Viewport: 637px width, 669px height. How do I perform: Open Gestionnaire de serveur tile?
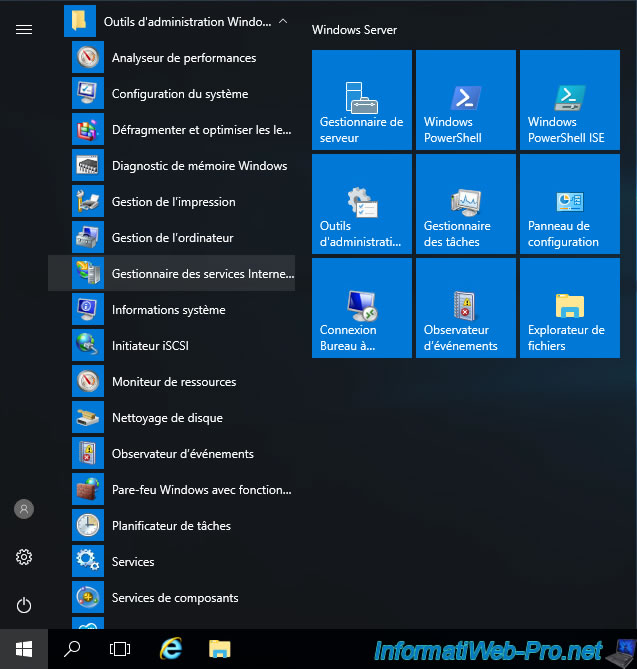pyautogui.click(x=362, y=100)
